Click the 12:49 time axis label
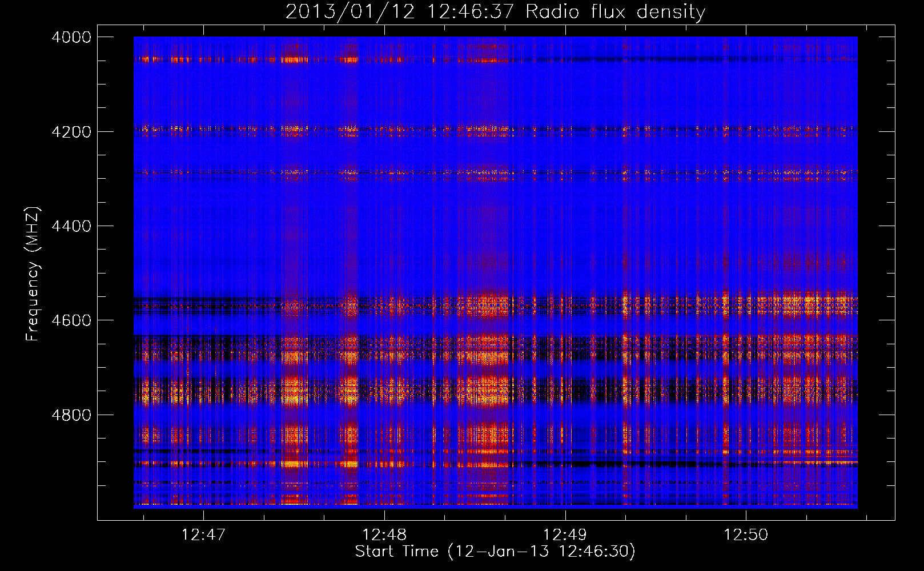Image resolution: width=924 pixels, height=571 pixels. click(x=565, y=535)
